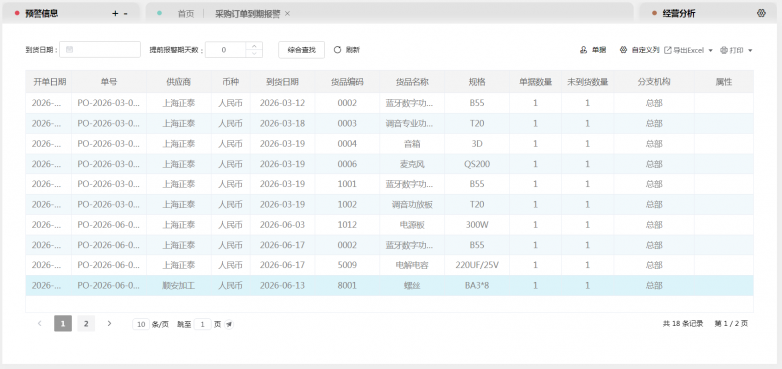Click 货品编码 cell 1001

click(347, 184)
